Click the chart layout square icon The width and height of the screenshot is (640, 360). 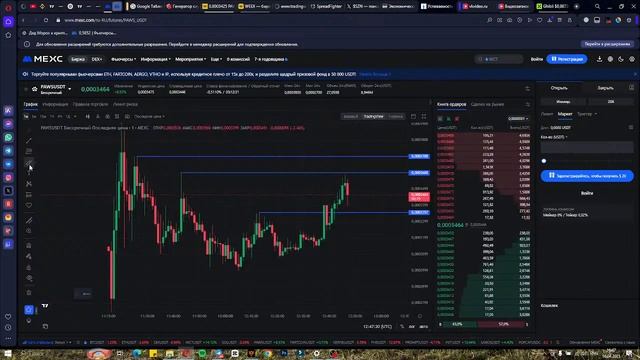click(413, 117)
